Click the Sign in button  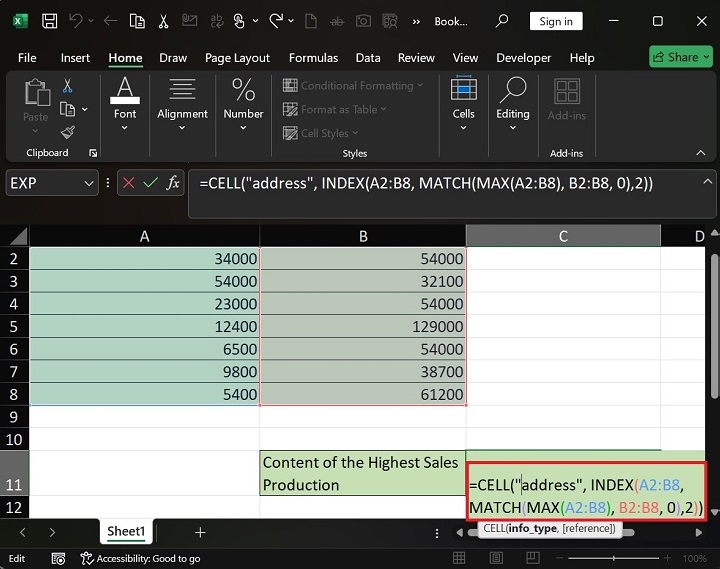556,21
